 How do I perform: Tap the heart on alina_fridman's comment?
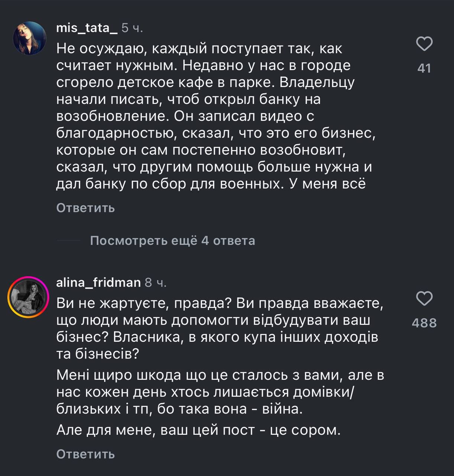click(424, 299)
